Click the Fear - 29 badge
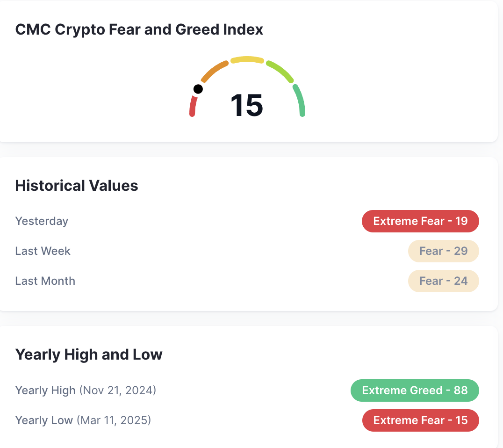The width and height of the screenshot is (503, 448). pyautogui.click(x=443, y=251)
